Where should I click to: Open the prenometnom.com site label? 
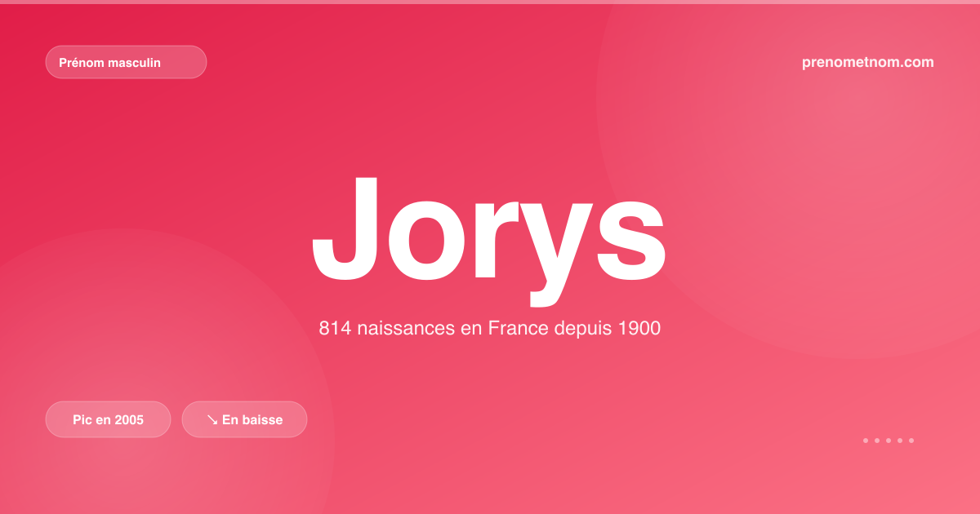868,62
